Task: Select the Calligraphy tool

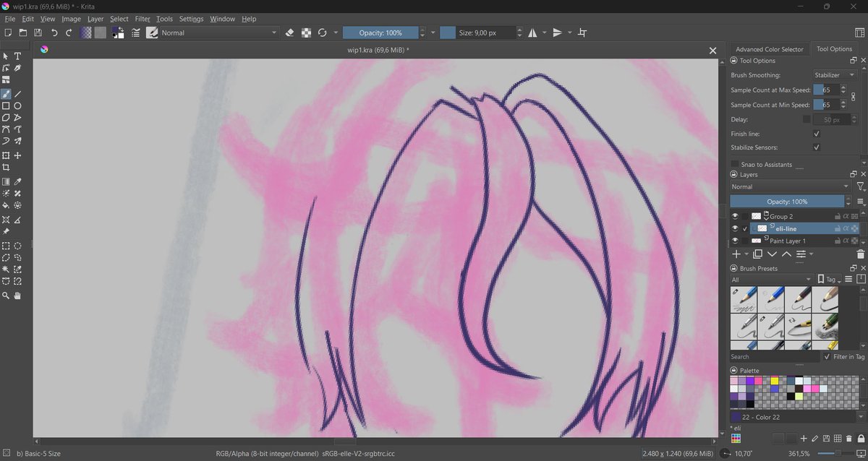Action: coord(18,69)
